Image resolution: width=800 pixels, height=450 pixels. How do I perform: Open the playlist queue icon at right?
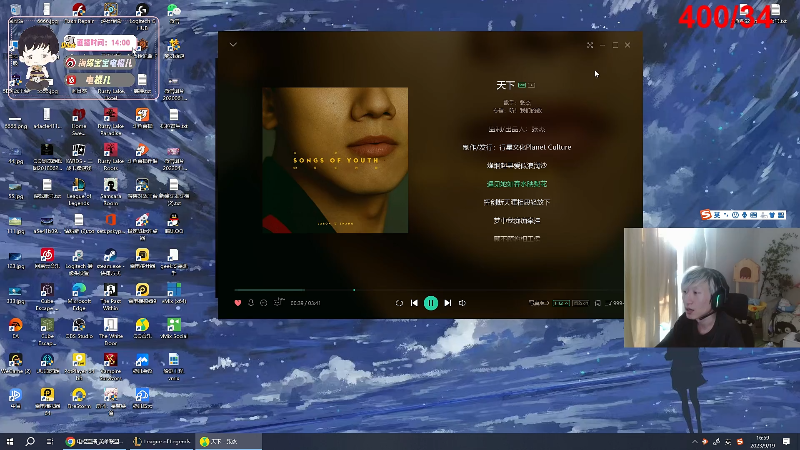tap(615, 303)
